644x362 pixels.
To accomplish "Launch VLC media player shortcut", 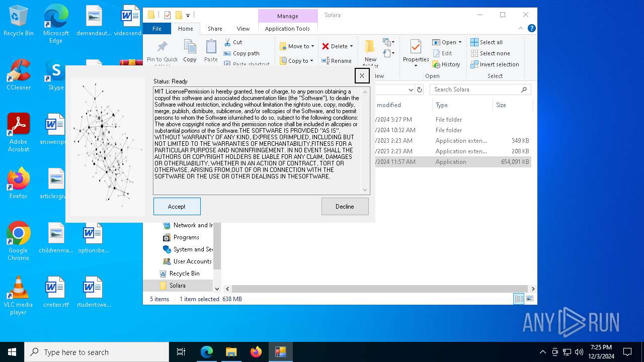I will point(19,296).
